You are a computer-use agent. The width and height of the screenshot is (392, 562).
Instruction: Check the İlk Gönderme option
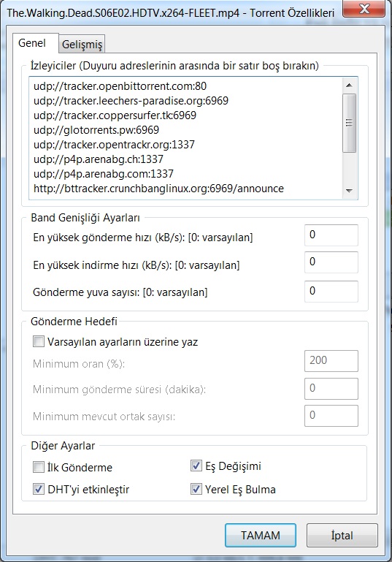point(38,467)
